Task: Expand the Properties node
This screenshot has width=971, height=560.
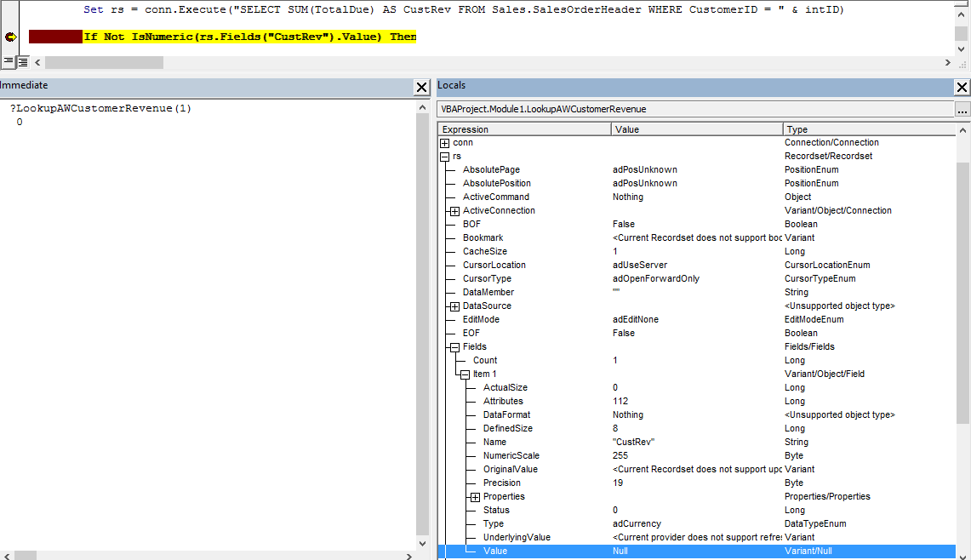Action: [475, 497]
